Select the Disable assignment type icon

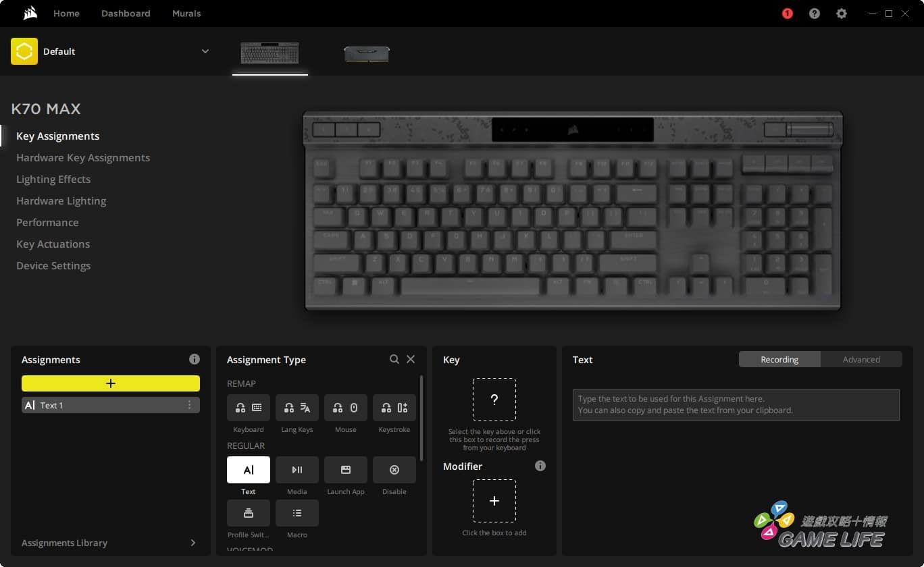tap(394, 470)
